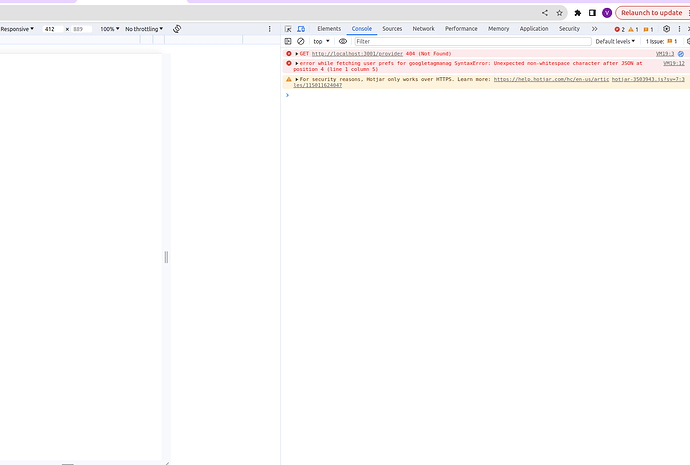
Task: Open the localhost:3001/provider link
Action: pos(357,54)
